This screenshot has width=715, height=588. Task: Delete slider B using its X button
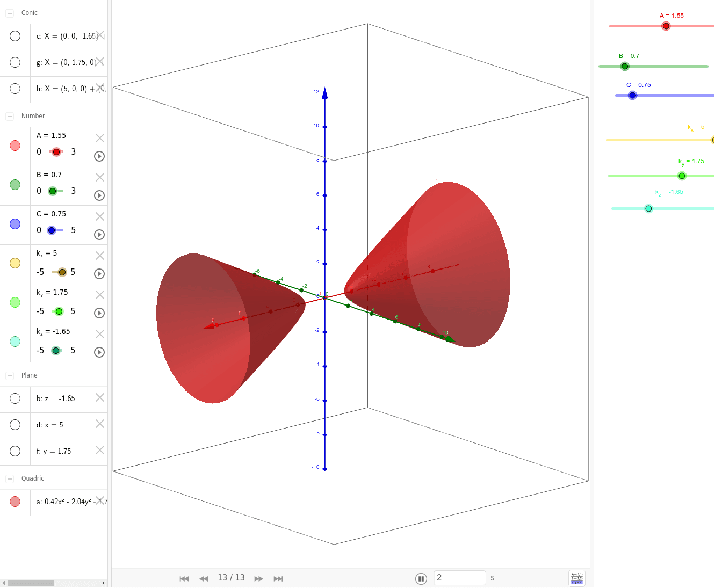coord(99,177)
